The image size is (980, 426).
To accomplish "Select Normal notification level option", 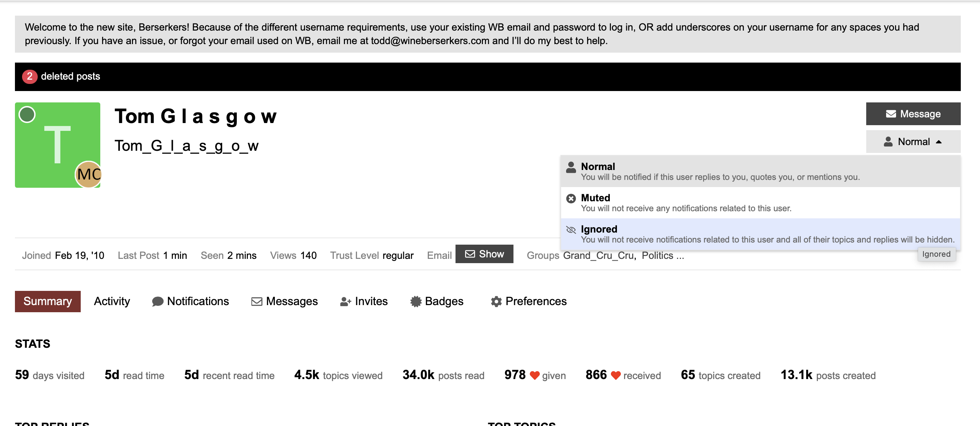I will point(760,171).
